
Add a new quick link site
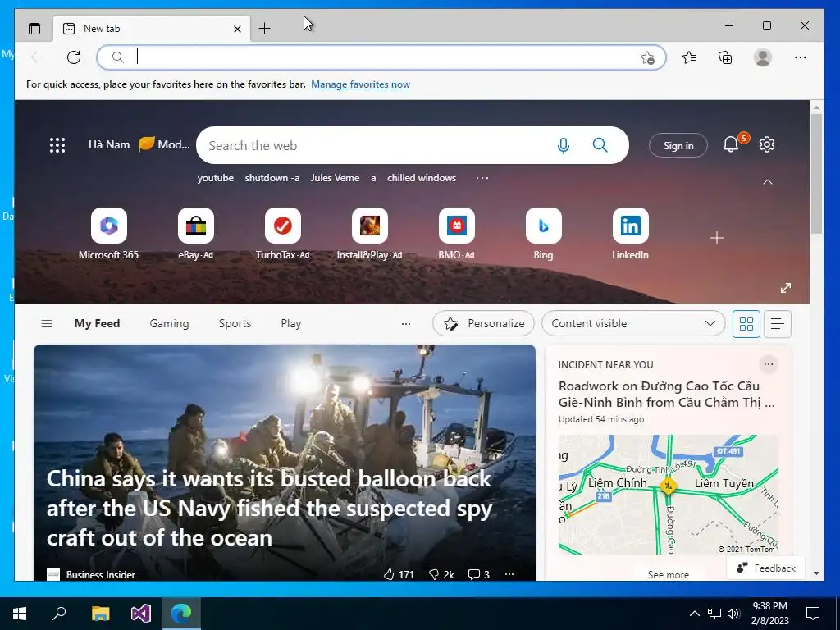pyautogui.click(x=717, y=238)
